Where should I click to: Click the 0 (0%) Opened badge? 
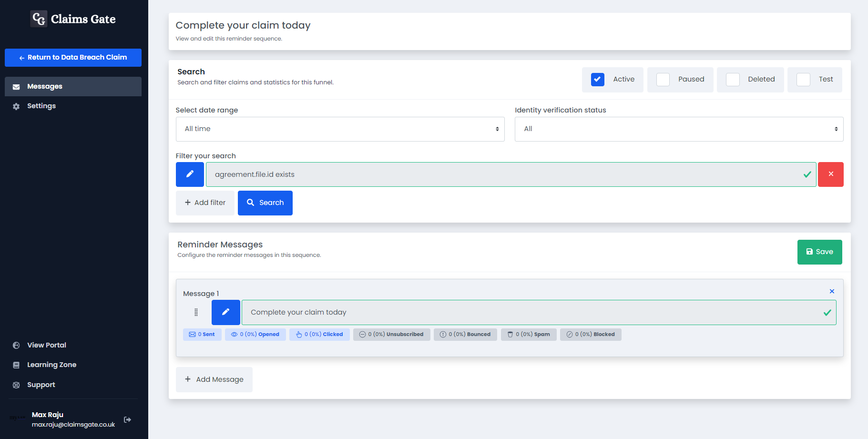click(255, 335)
